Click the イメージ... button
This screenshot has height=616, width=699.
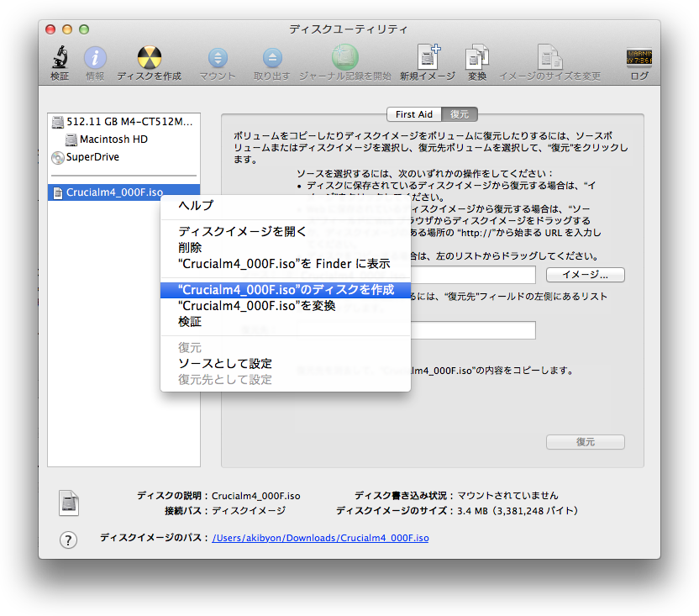(x=586, y=275)
